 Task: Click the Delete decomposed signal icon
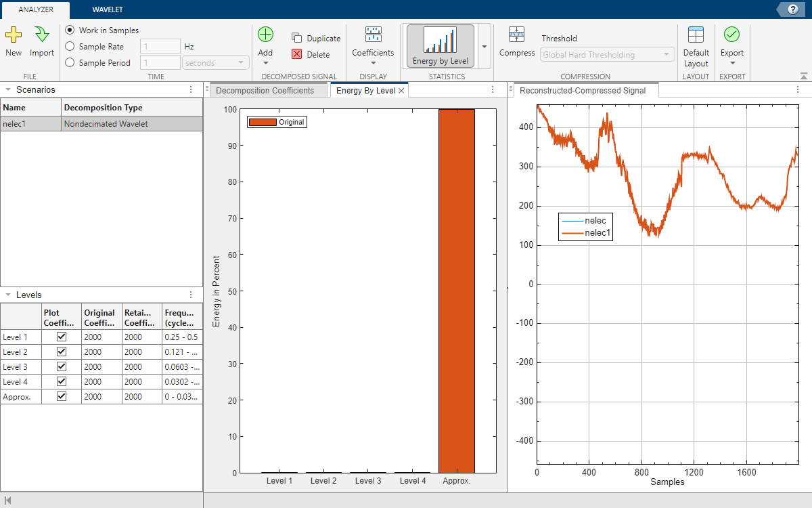[297, 55]
